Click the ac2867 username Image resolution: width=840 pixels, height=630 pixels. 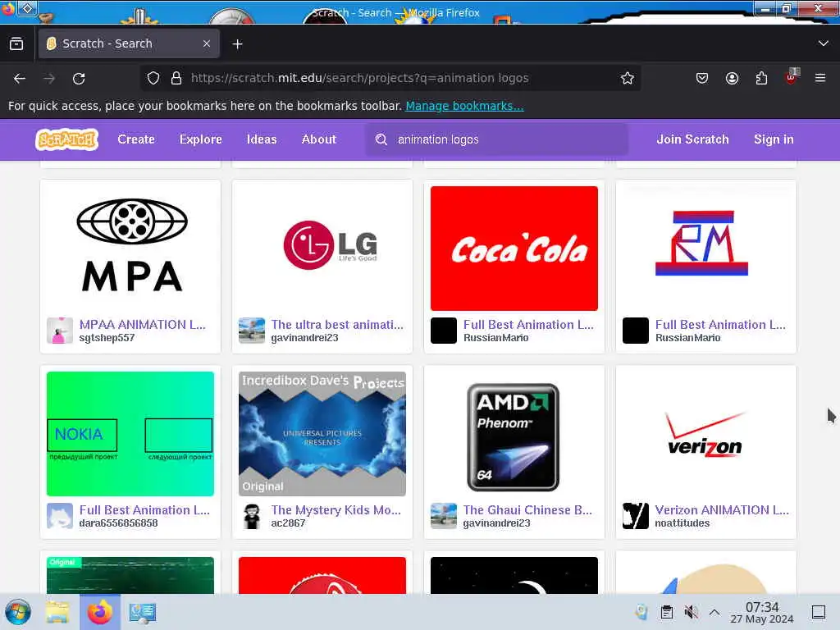pyautogui.click(x=288, y=523)
